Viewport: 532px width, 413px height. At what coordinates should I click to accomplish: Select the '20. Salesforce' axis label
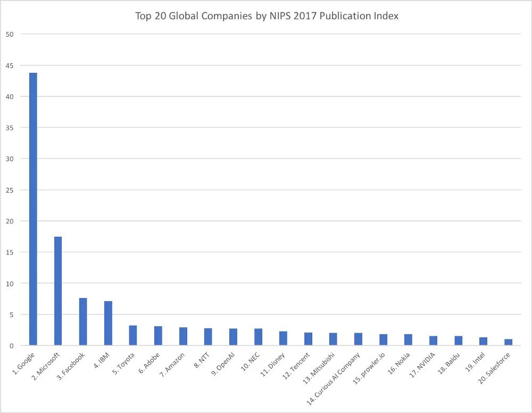click(494, 368)
